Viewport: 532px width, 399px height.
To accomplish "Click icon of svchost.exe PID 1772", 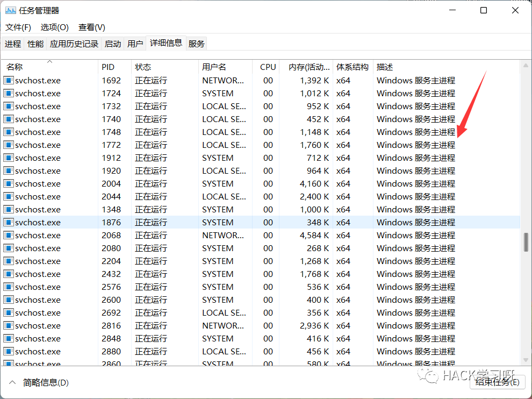I will (x=9, y=145).
